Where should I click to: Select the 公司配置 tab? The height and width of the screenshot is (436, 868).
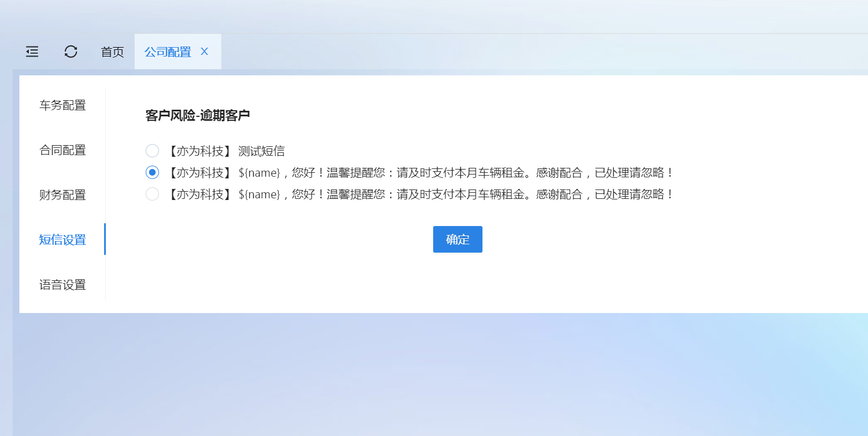[x=167, y=52]
